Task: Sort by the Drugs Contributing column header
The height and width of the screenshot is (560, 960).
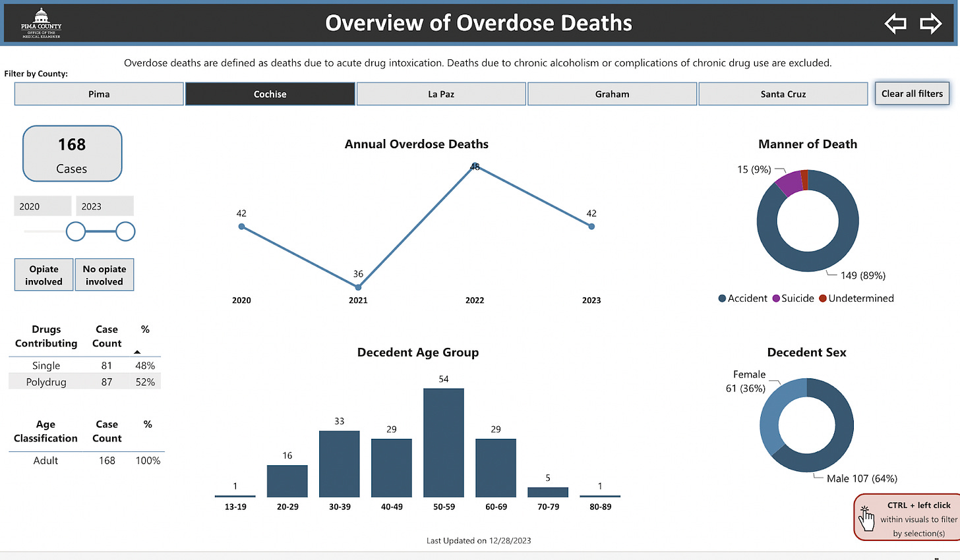Action: [x=46, y=336]
